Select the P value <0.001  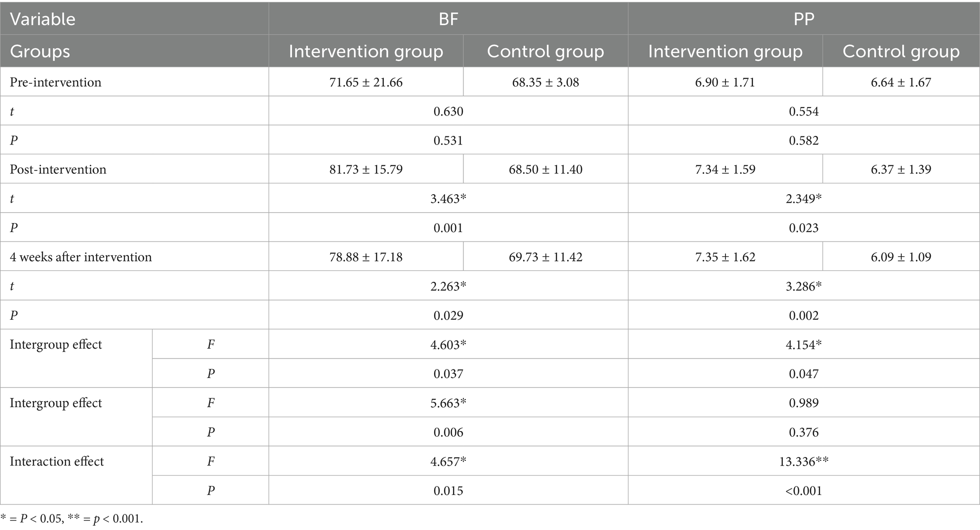(x=804, y=491)
